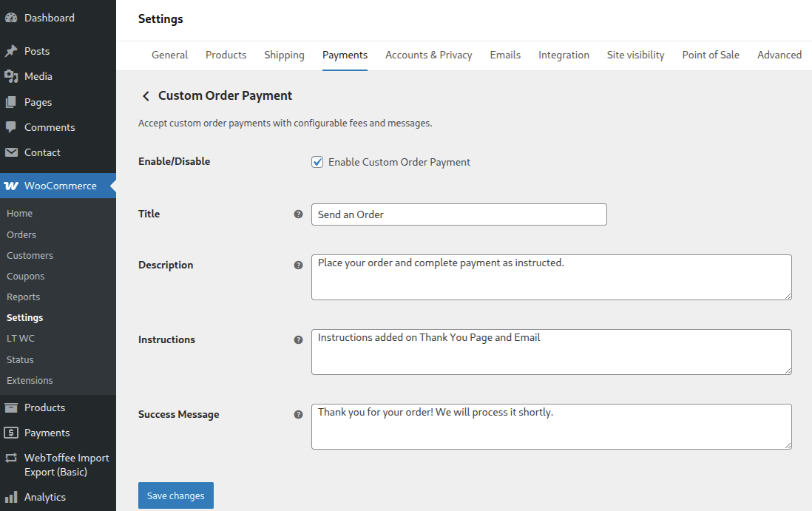The image size is (812, 511).
Task: Open the Comments menu label
Action: 50,127
